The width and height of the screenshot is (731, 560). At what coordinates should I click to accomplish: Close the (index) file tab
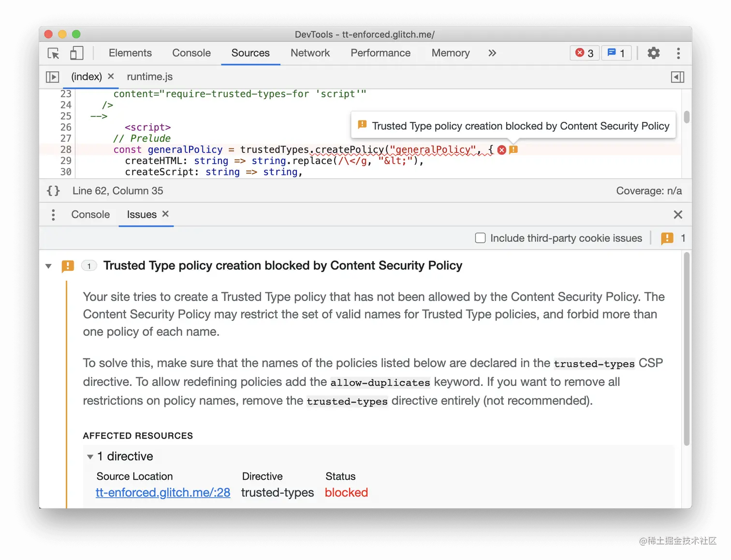coord(111,76)
